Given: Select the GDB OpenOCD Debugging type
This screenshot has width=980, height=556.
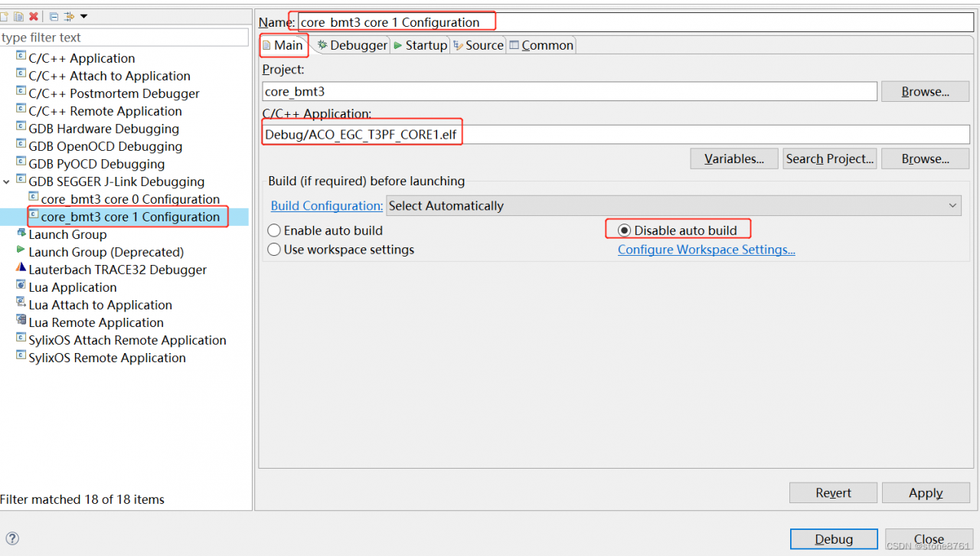Looking at the screenshot, I should pos(105,146).
